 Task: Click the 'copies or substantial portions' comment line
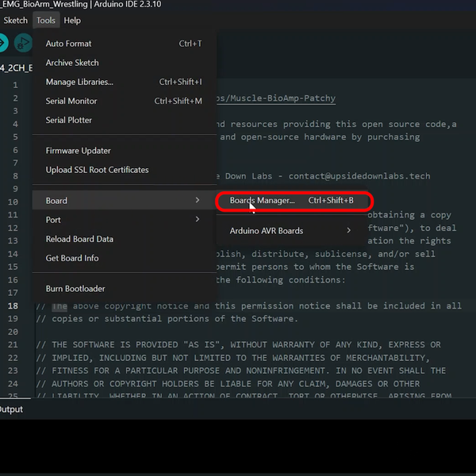click(x=167, y=319)
